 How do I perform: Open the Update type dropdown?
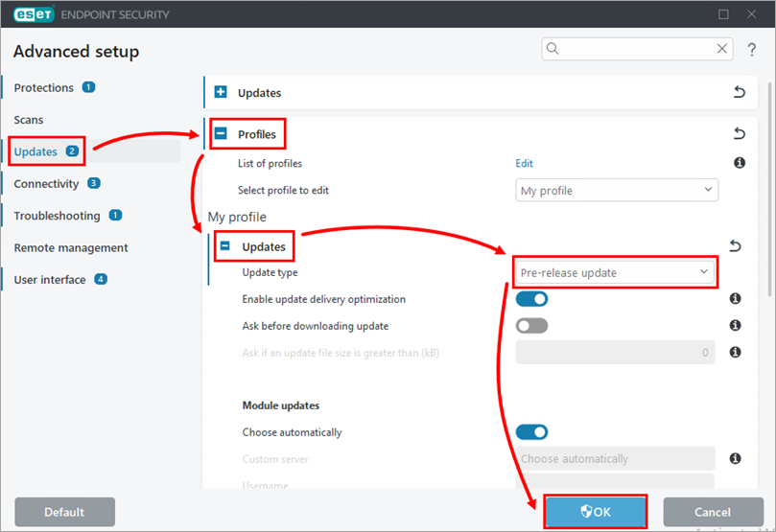615,273
